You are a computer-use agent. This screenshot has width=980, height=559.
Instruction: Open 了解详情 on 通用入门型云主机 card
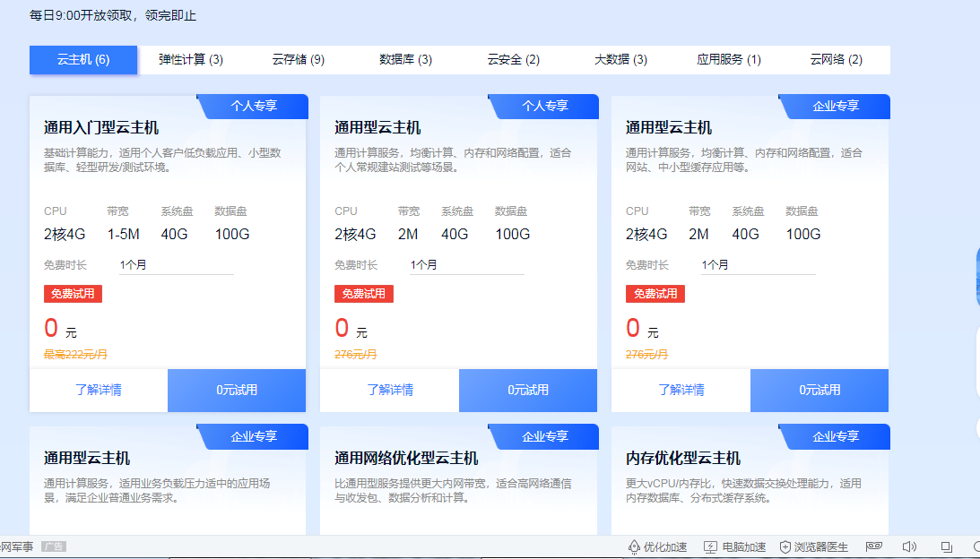pyautogui.click(x=99, y=391)
